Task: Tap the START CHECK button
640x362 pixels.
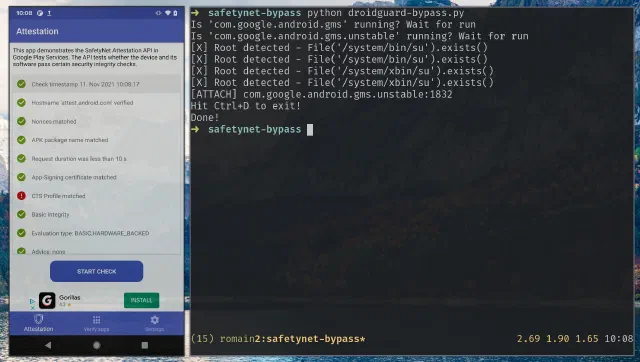Action: click(x=96, y=271)
